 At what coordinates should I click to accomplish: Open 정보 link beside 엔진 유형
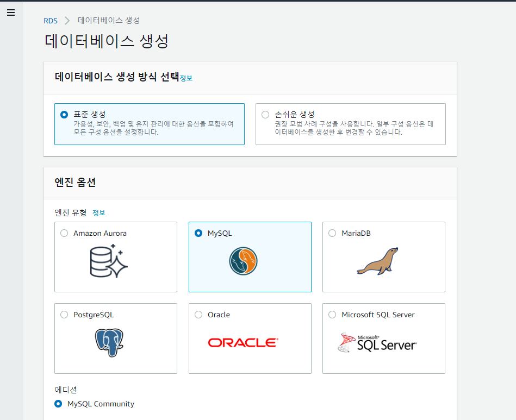[99, 213]
